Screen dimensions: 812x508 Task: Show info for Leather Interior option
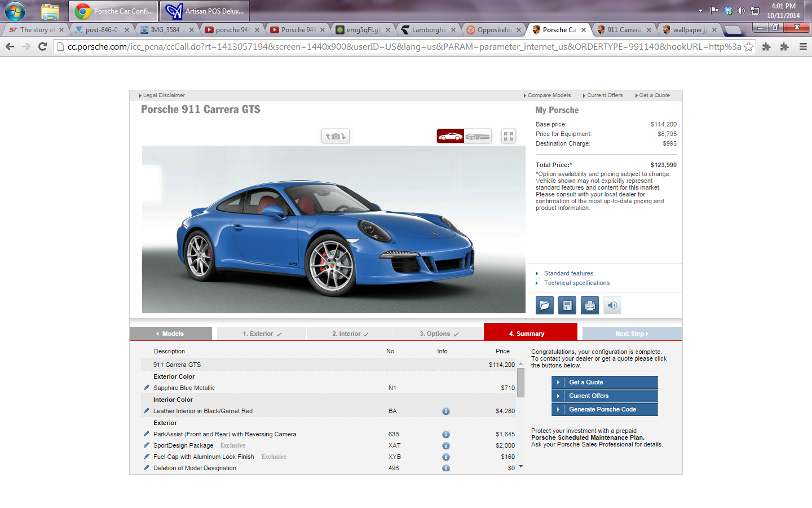pos(446,411)
